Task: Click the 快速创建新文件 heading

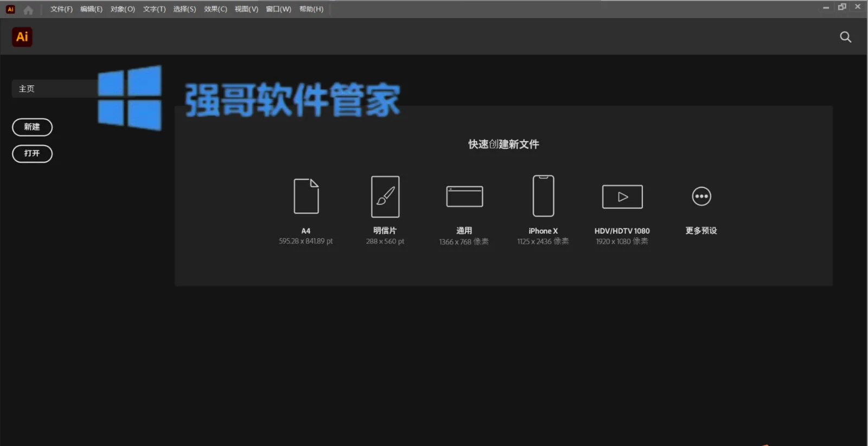Action: point(503,144)
